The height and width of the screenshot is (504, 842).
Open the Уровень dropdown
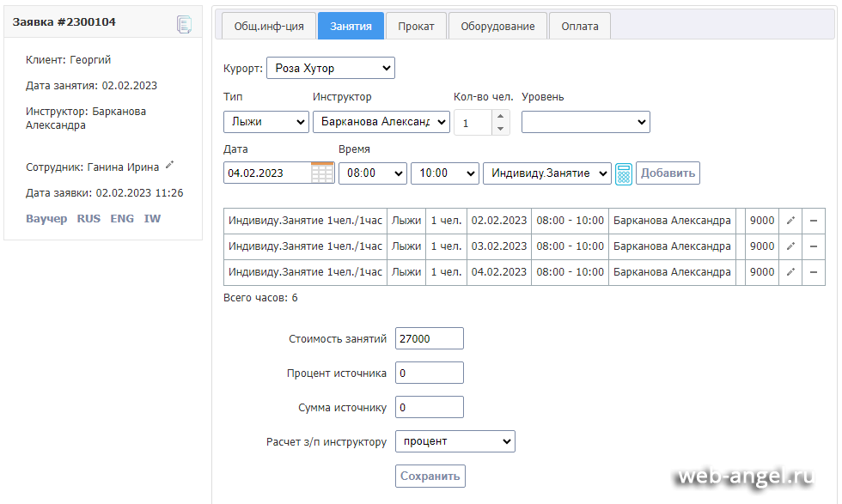[585, 122]
